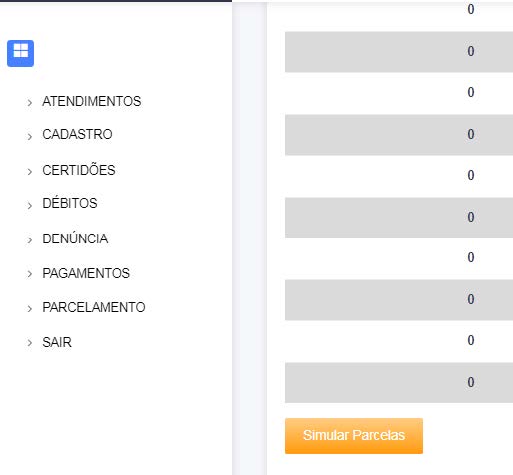This screenshot has height=475, width=513.
Task: Click the chevron next to SAIR
Action: 30,343
